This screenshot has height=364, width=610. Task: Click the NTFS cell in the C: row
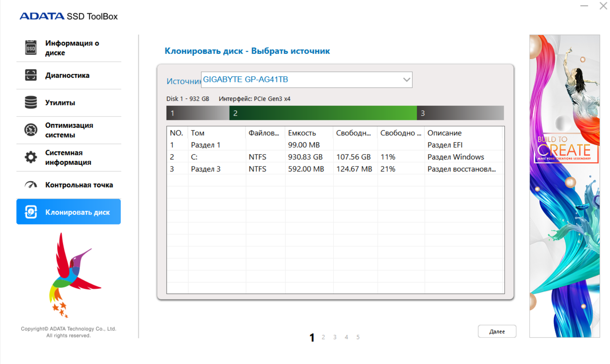(257, 157)
